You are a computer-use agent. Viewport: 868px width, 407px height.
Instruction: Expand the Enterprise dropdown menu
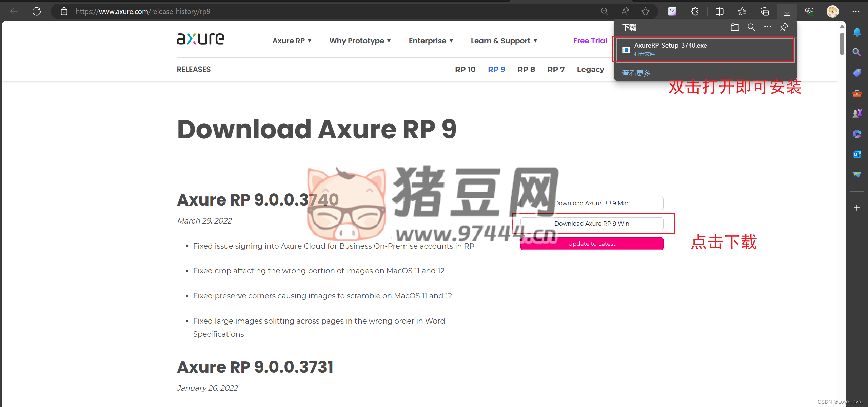tap(431, 41)
